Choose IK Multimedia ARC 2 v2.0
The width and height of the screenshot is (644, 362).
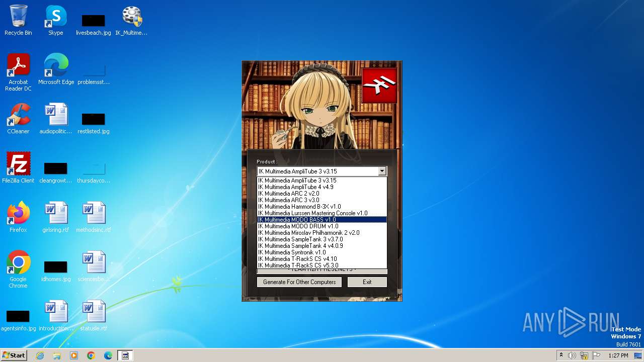[x=322, y=194]
